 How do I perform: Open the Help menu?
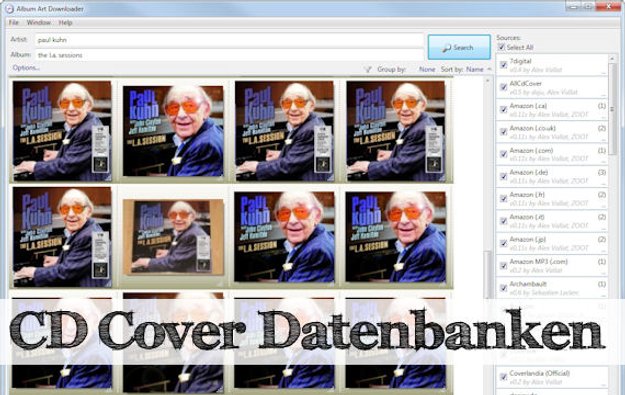(x=65, y=23)
